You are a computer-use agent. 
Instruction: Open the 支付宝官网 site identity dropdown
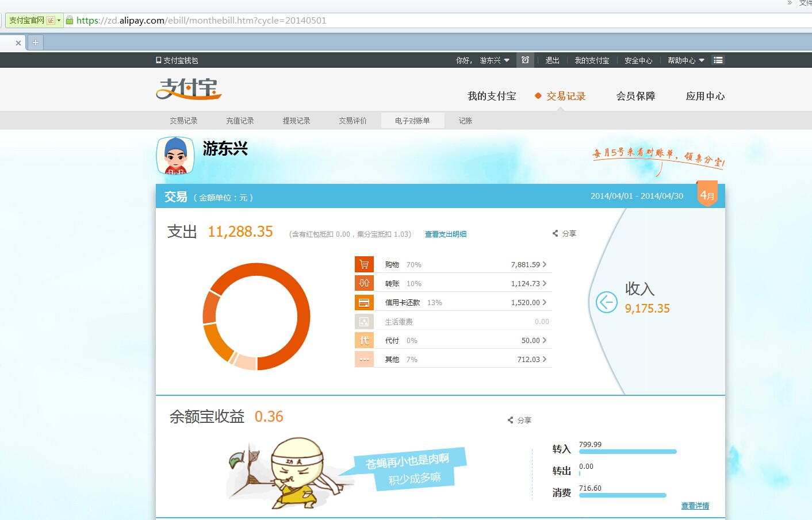[x=35, y=20]
